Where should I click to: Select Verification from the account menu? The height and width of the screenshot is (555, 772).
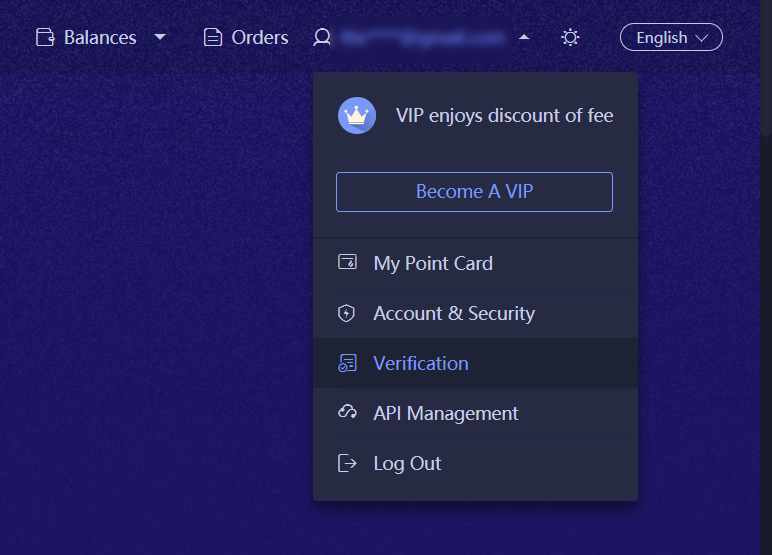tap(421, 363)
